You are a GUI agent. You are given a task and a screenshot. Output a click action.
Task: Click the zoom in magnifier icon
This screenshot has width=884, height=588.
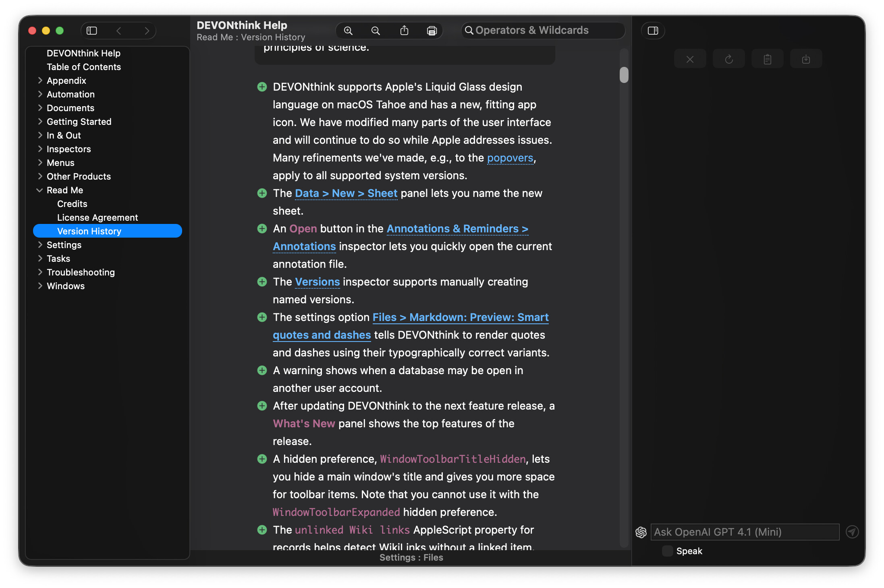(348, 31)
